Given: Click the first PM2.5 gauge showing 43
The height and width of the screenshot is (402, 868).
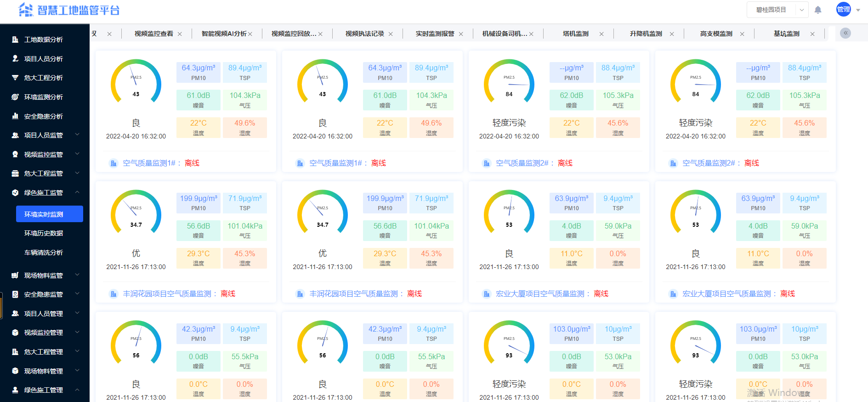Looking at the screenshot, I should pos(136,81).
